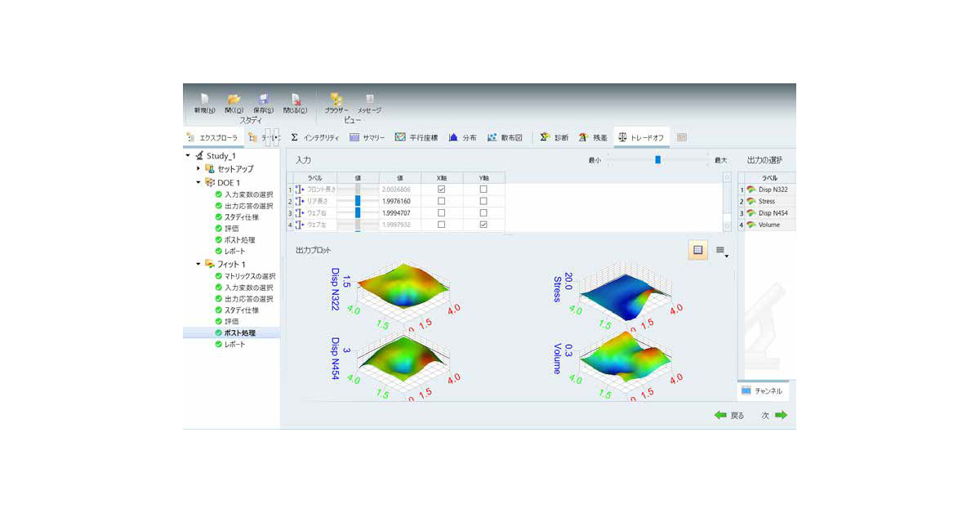Uncheck X軸 for フロント長さ row
This screenshot has width=980, height=513.
click(x=442, y=190)
